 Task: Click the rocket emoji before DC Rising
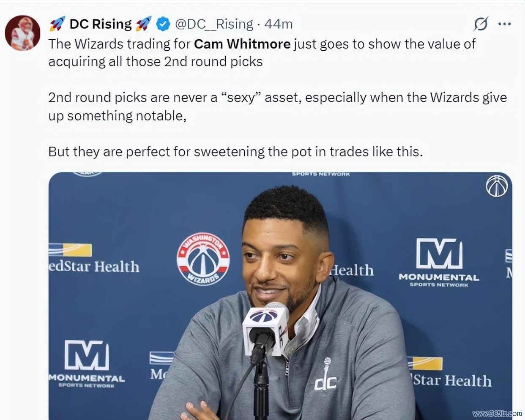point(57,24)
